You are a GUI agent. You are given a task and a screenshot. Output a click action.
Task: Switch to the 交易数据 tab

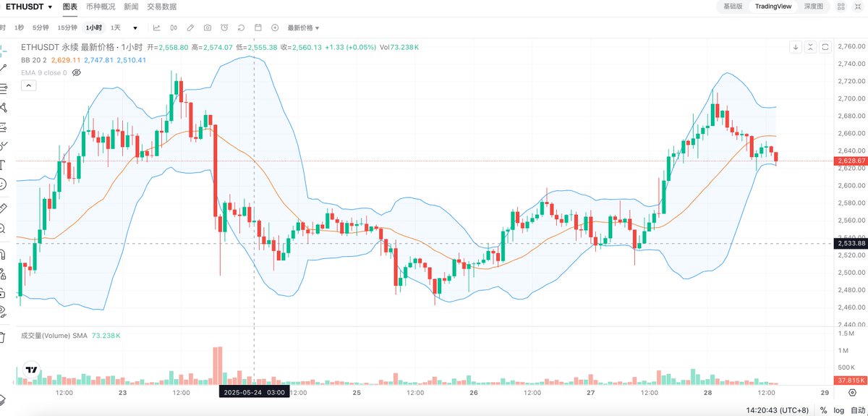[x=162, y=7]
